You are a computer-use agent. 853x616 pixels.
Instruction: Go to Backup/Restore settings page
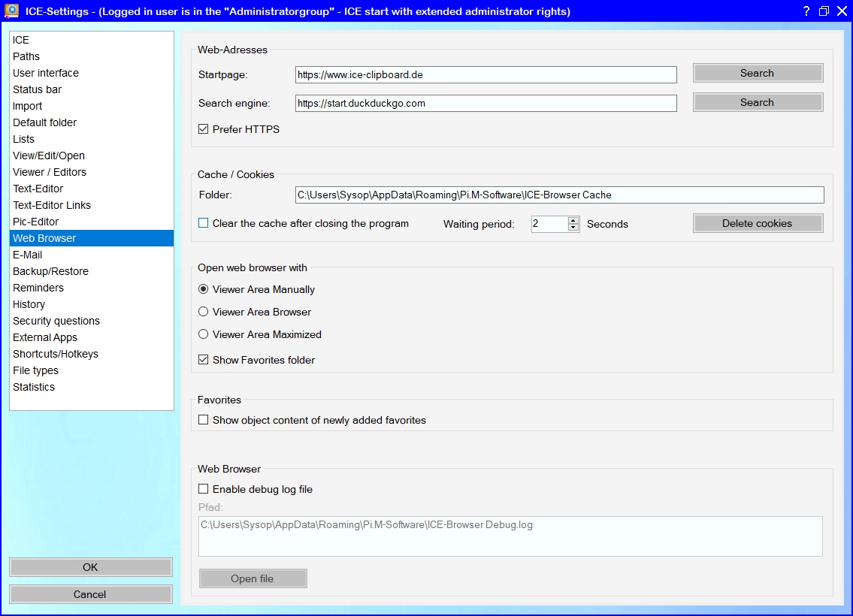(x=50, y=271)
